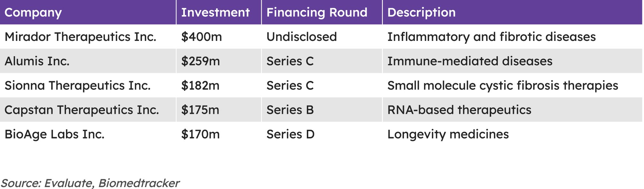The width and height of the screenshot is (644, 189).
Task: Click RNA-based therapeutics description
Action: (459, 110)
